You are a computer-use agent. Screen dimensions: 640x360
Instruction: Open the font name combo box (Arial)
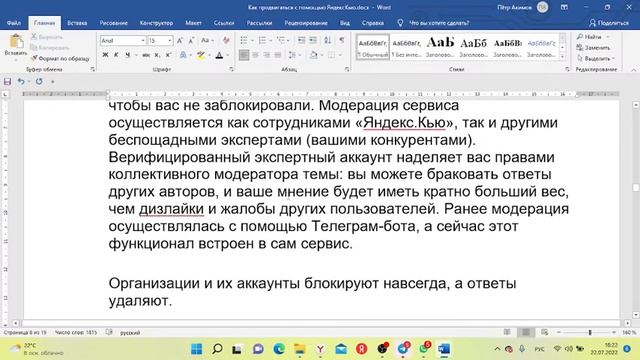[123, 40]
